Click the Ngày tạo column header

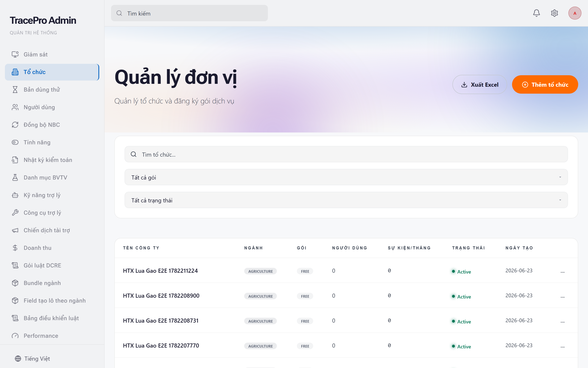519,248
